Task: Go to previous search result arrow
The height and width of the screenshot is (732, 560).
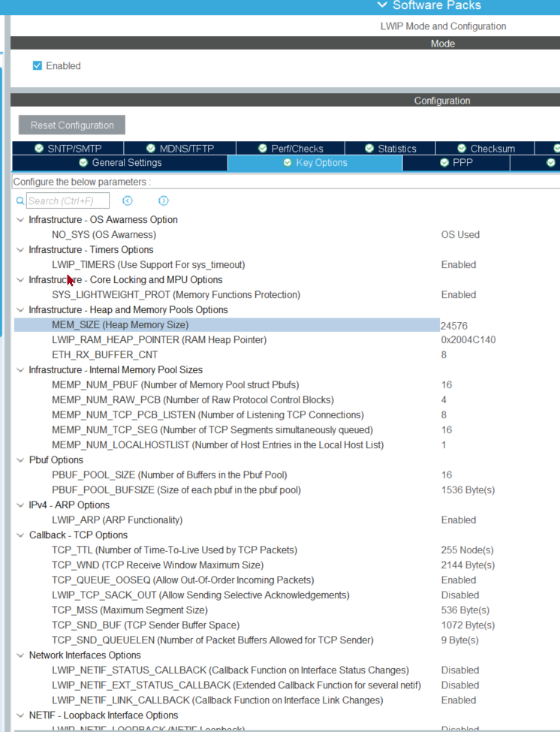Action: point(128,200)
